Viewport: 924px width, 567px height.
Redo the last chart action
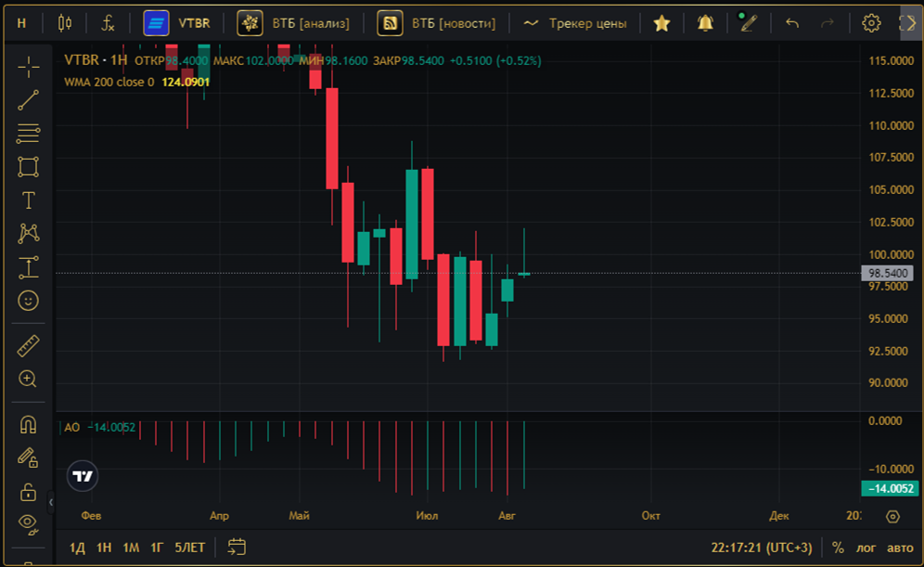828,23
